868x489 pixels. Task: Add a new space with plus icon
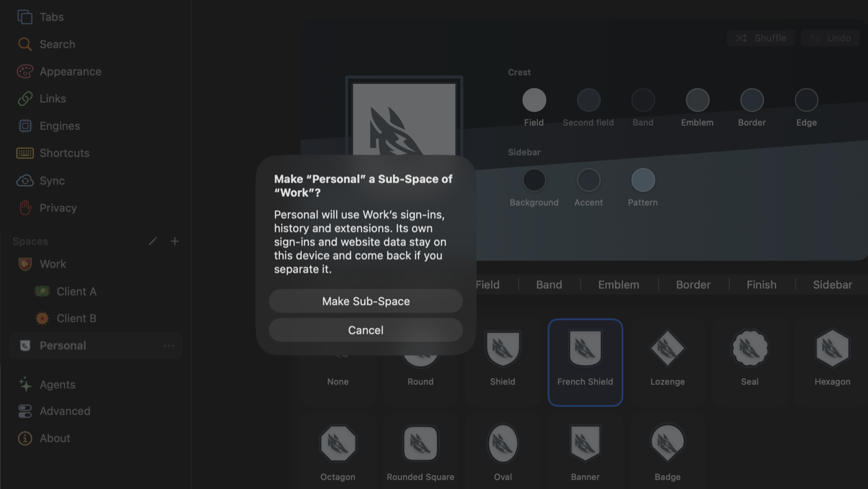(x=175, y=241)
